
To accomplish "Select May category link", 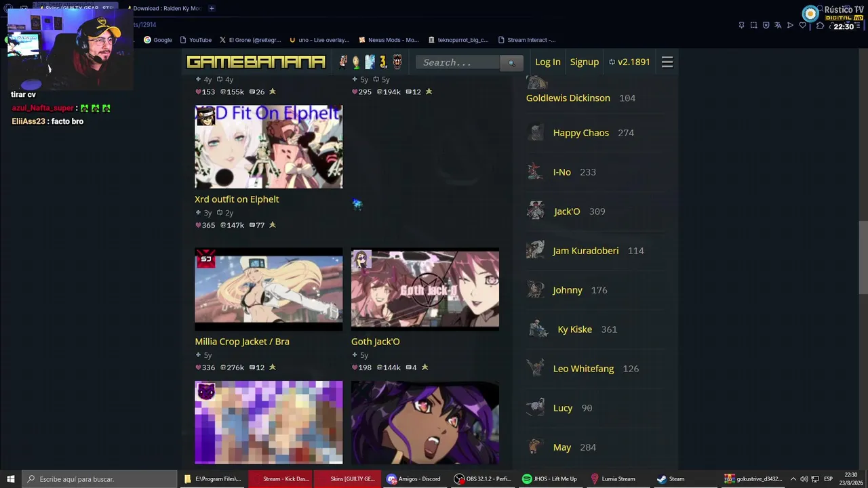I will pos(562,447).
